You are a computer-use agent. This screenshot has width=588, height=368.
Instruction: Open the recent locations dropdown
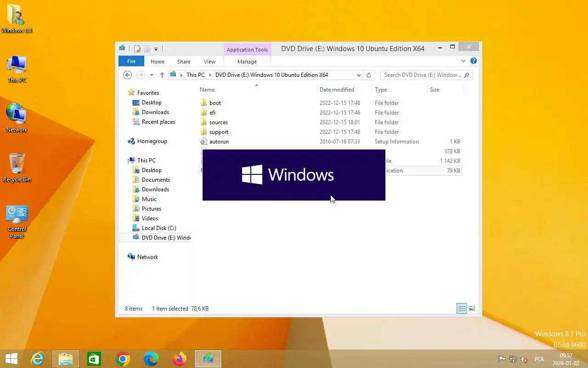pyautogui.click(x=152, y=75)
